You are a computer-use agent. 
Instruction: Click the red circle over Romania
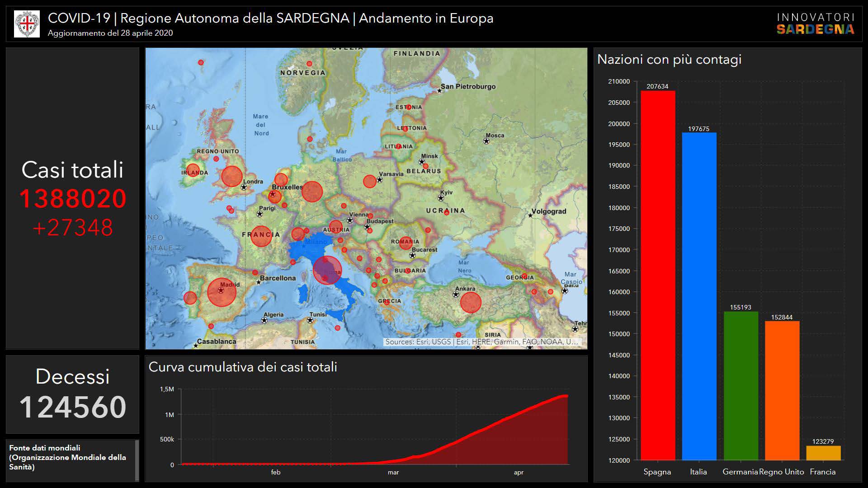pyautogui.click(x=406, y=243)
